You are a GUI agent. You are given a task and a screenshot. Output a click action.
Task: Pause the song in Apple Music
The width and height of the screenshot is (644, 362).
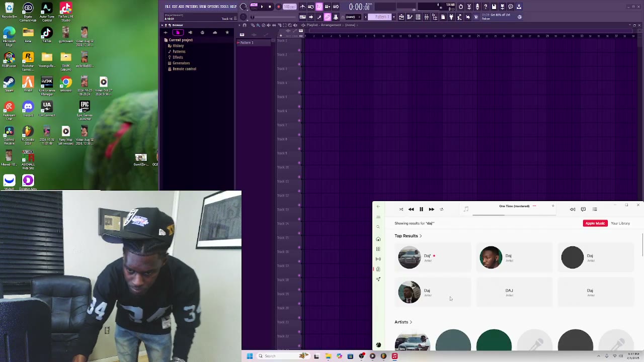pyautogui.click(x=421, y=209)
